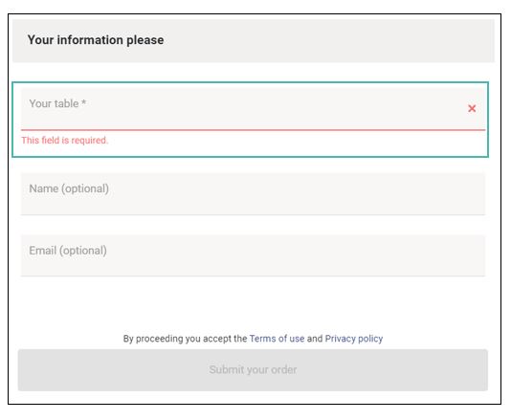Click the 'Your information please' heading
Image resolution: width=511 pixels, height=420 pixels.
coord(96,40)
